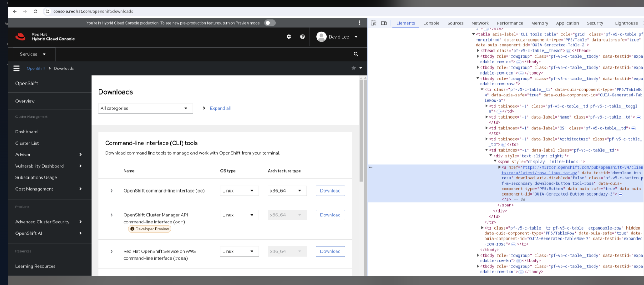This screenshot has width=644, height=285.
Task: Open site information icon beside the URL
Action: click(x=48, y=12)
